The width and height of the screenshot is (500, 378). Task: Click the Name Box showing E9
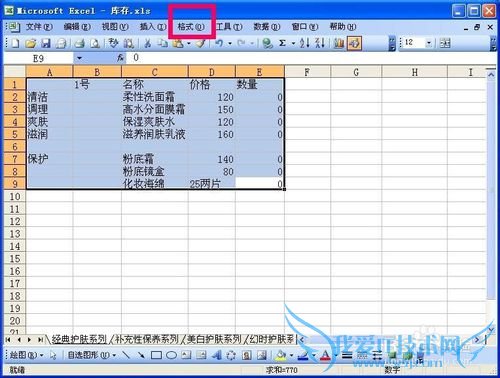(x=39, y=58)
